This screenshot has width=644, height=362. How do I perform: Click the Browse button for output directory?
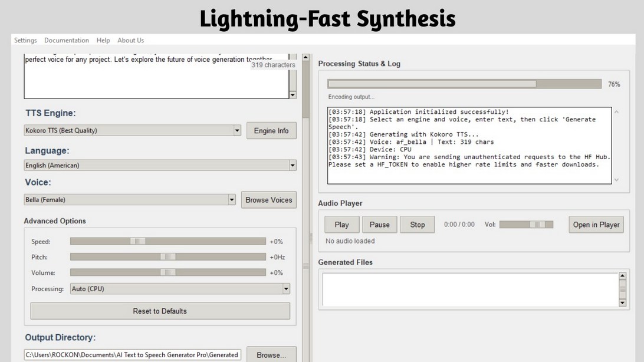pyautogui.click(x=271, y=354)
